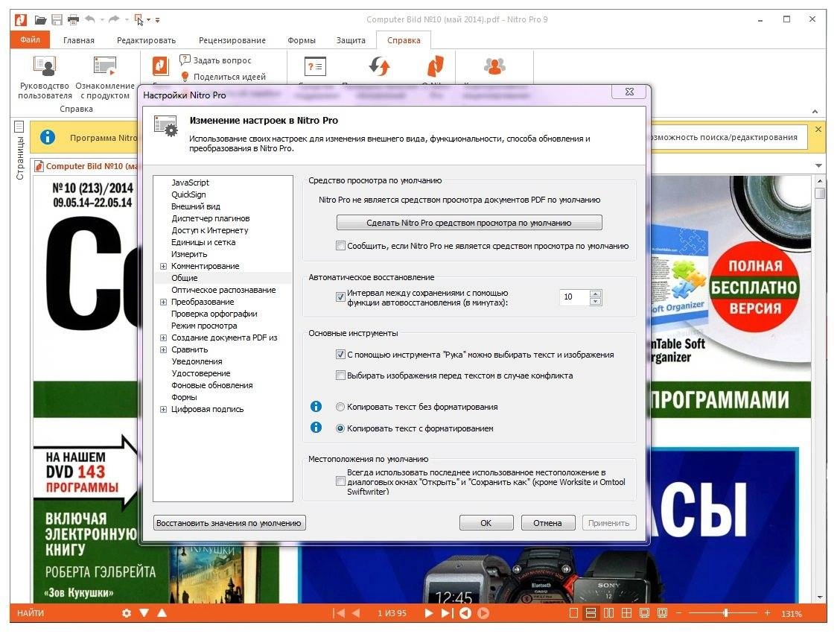Click the Undo arrow icon
The height and width of the screenshot is (637, 840).
(90, 20)
